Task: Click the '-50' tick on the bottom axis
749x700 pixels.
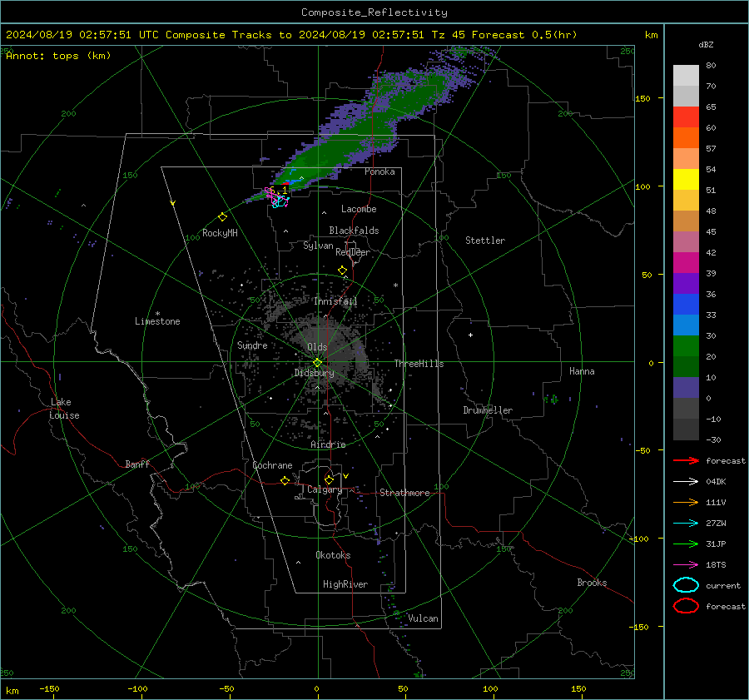Action: (226, 688)
